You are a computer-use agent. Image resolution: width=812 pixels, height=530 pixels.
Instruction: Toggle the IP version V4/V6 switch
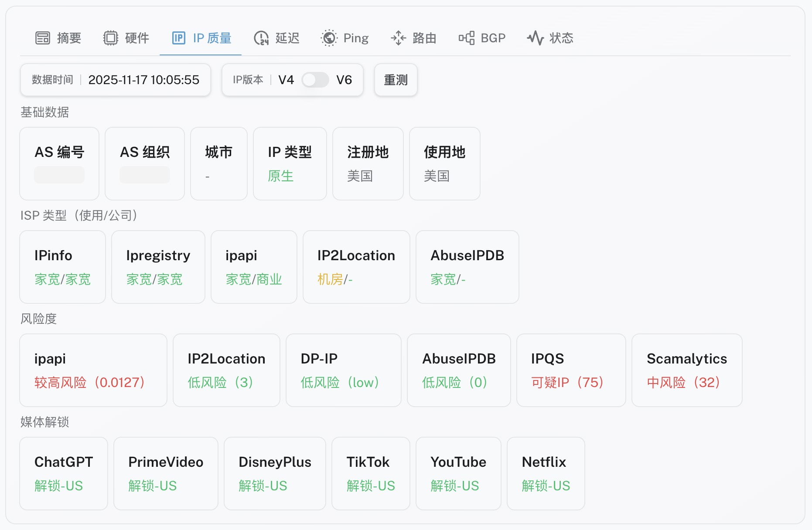coord(315,80)
